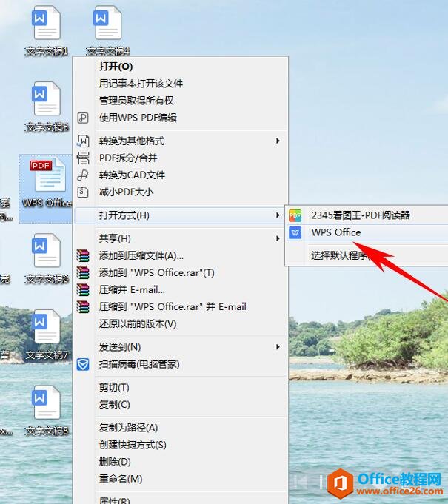Open the 共享(H) menu entry
Screen dimensions: 448x504
click(181, 238)
